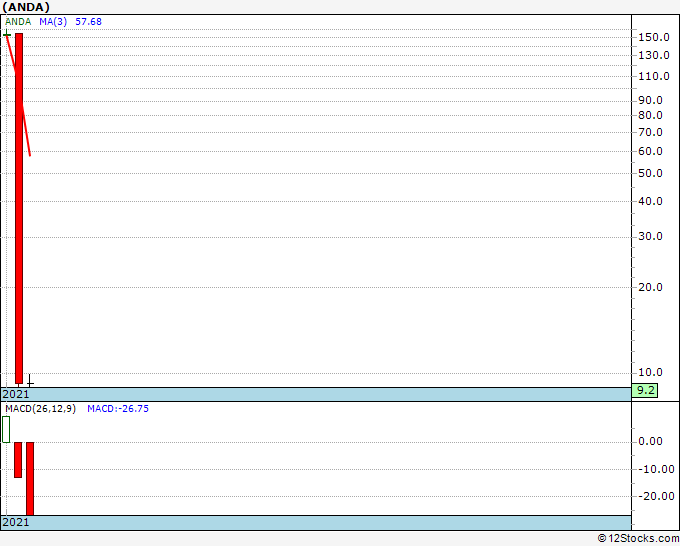
Task: Click the 60.0 price axis label
Action: (x=651, y=151)
